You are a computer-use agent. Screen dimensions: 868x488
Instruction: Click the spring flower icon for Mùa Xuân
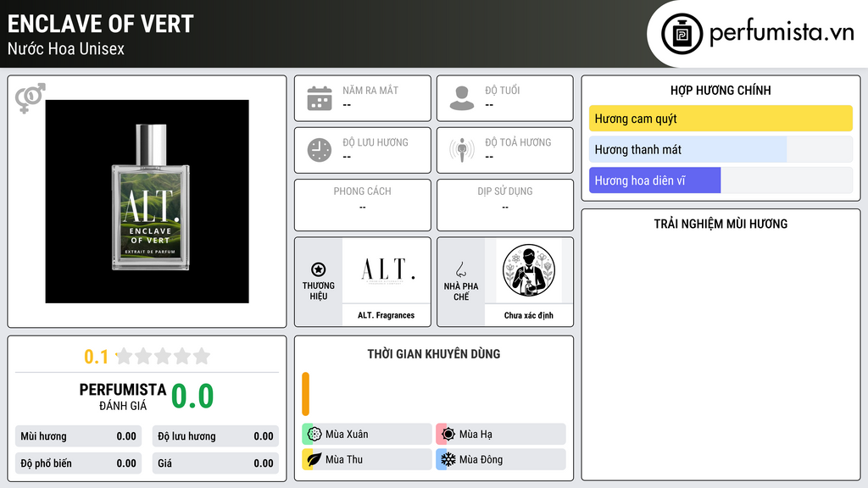[x=314, y=435]
